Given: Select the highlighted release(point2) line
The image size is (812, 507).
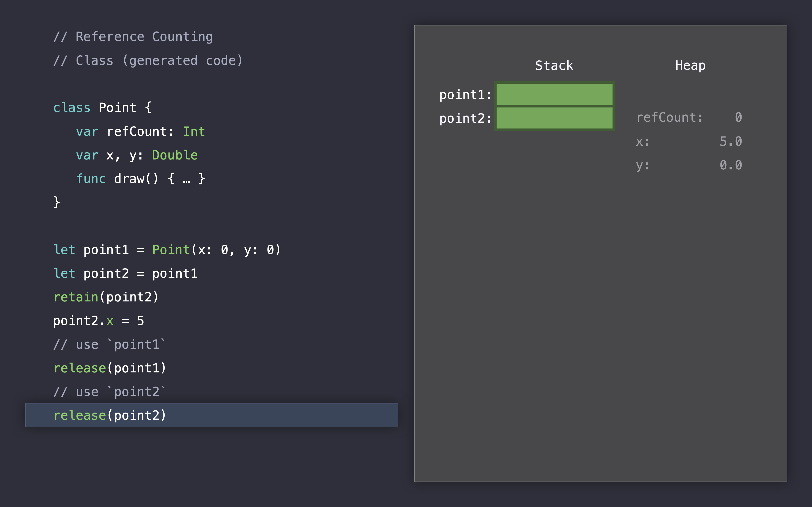Looking at the screenshot, I should click(211, 415).
